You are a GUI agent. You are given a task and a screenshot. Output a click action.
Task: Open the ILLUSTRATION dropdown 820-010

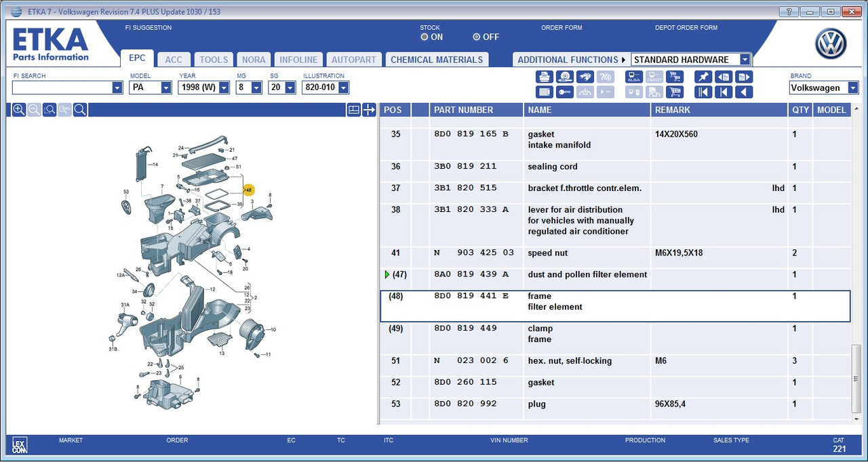343,88
